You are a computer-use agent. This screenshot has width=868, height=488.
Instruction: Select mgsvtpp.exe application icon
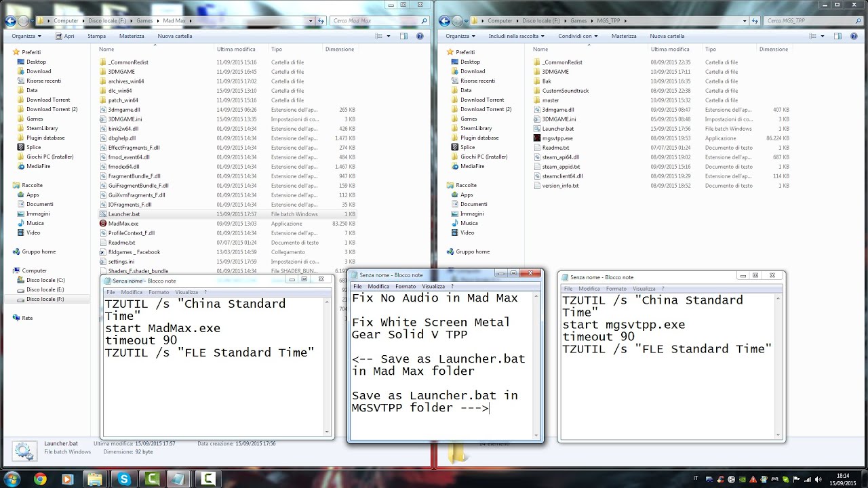(537, 138)
